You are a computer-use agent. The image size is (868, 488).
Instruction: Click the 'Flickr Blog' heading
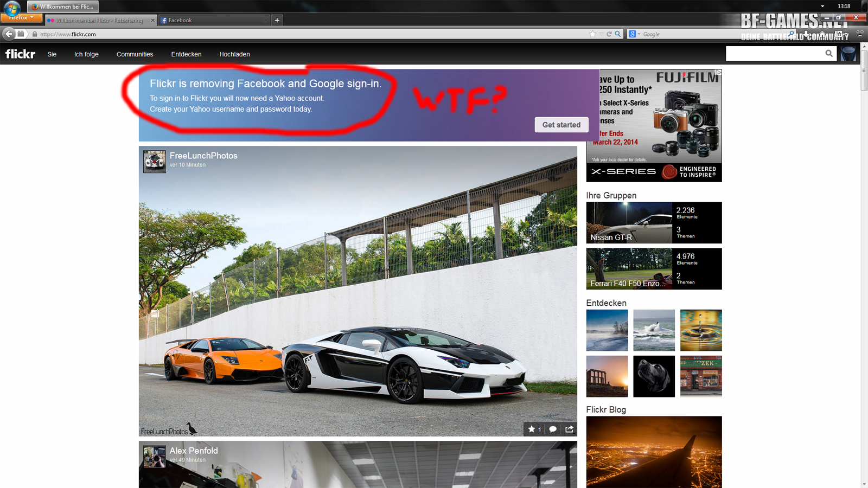[x=606, y=409]
